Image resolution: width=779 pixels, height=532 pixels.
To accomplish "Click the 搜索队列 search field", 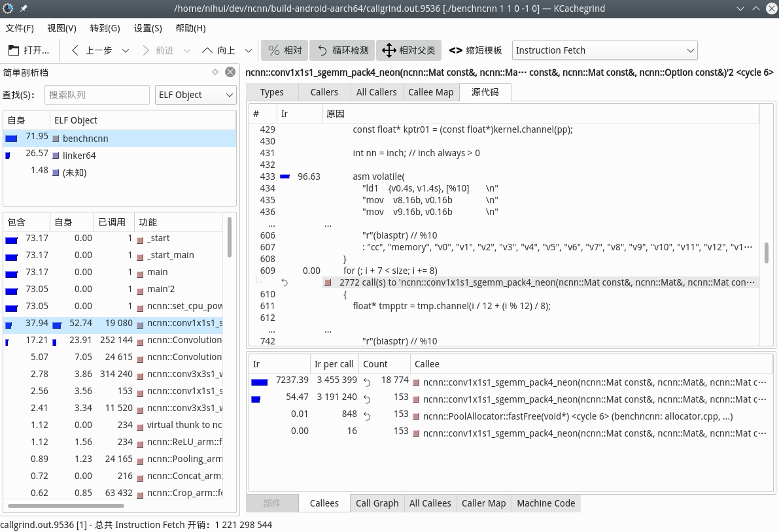I will [97, 95].
